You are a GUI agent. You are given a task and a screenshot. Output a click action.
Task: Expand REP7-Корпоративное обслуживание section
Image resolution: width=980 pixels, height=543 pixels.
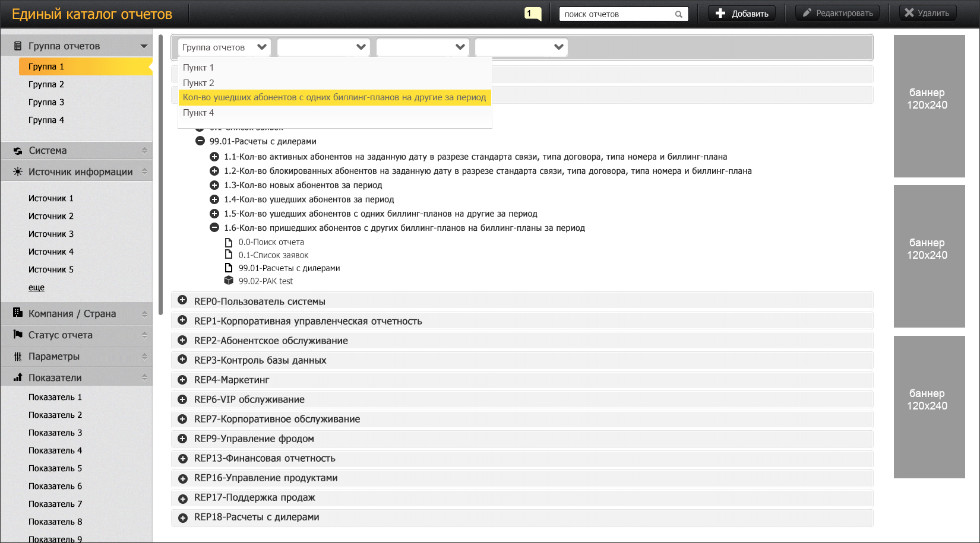[182, 419]
